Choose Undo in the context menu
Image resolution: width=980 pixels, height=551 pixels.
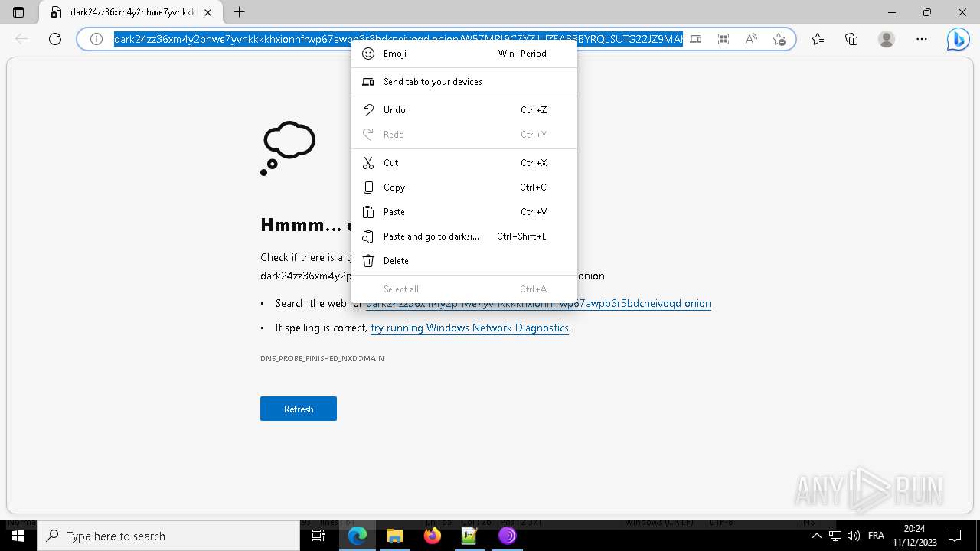pyautogui.click(x=463, y=110)
